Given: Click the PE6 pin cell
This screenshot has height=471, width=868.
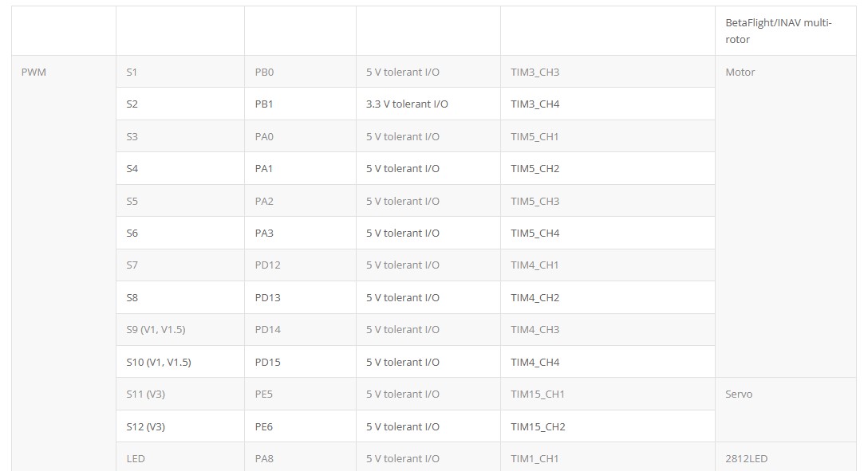Looking at the screenshot, I should tap(301, 426).
